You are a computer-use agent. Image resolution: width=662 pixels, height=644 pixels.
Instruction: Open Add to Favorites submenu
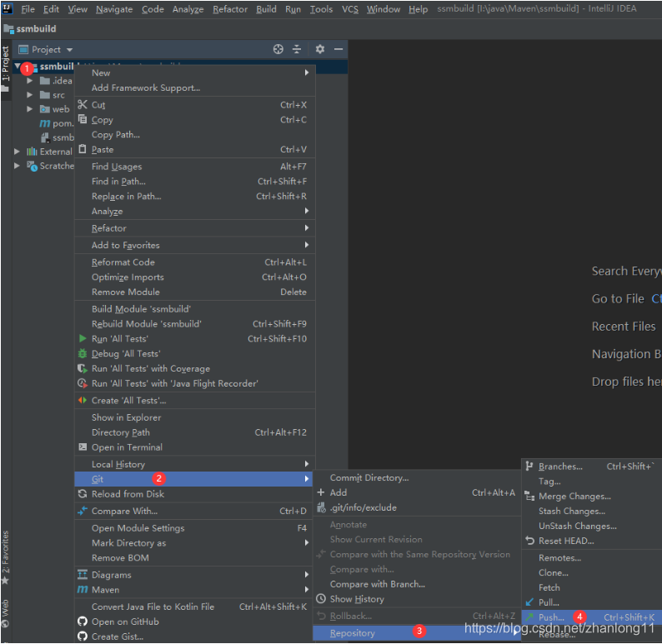(195, 245)
